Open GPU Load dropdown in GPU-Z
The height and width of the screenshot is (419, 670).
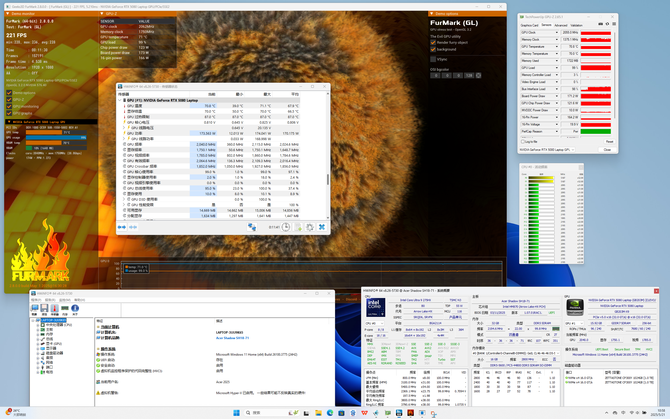click(x=557, y=68)
